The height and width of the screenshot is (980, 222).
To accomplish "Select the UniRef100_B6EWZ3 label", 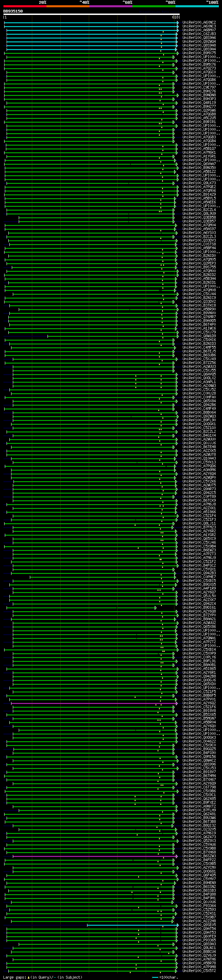I will pyautogui.click(x=199, y=550).
